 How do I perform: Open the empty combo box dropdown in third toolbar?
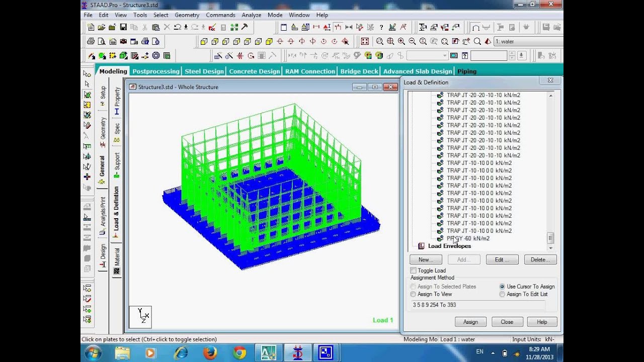tap(445, 56)
